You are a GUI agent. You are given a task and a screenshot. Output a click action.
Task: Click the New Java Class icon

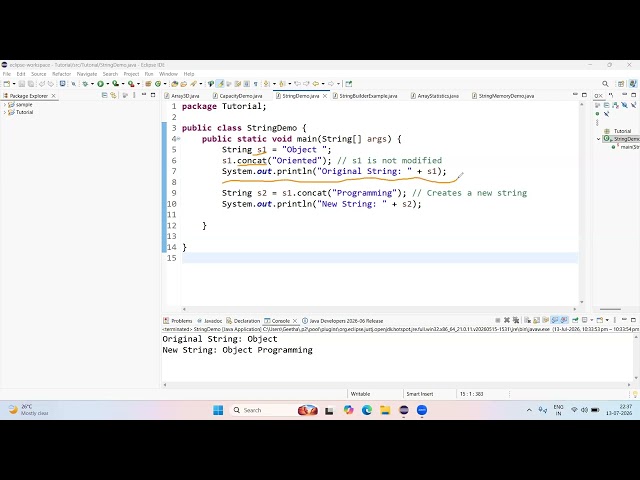tap(158, 84)
